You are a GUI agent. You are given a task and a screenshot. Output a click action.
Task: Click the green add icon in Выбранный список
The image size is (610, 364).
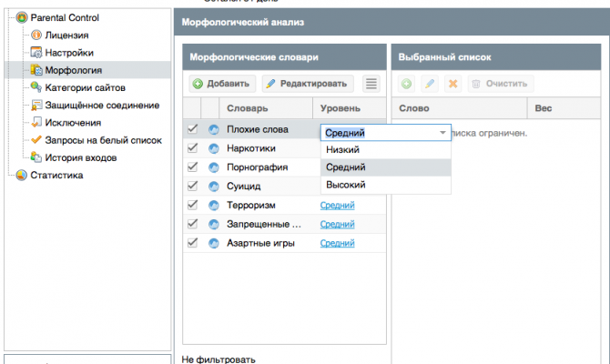406,84
